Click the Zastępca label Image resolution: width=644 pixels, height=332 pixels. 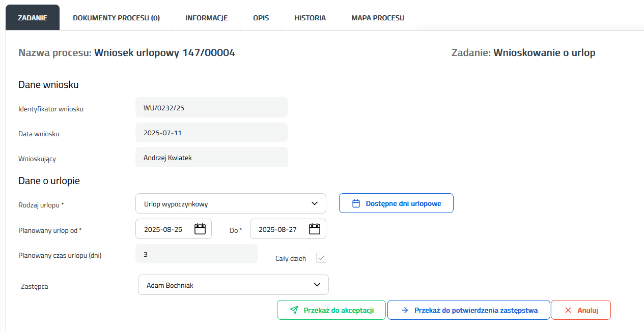point(35,286)
